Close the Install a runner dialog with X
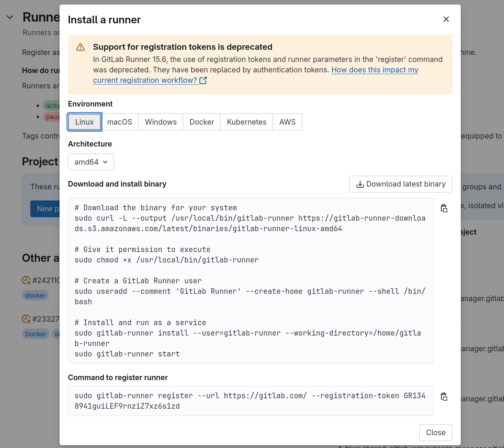Screen dimensions: 504x448 coord(446,19)
